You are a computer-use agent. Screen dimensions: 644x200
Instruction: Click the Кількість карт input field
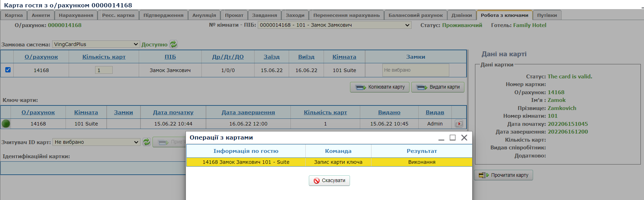(104, 70)
